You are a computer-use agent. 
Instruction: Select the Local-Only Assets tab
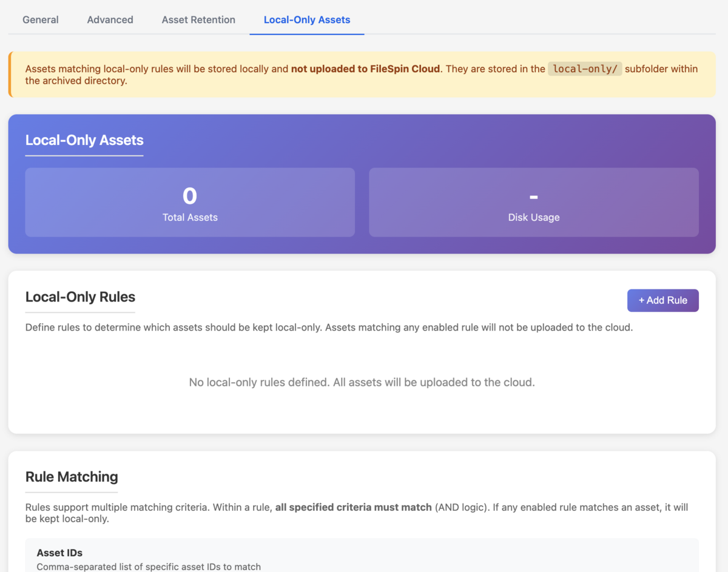coord(307,19)
